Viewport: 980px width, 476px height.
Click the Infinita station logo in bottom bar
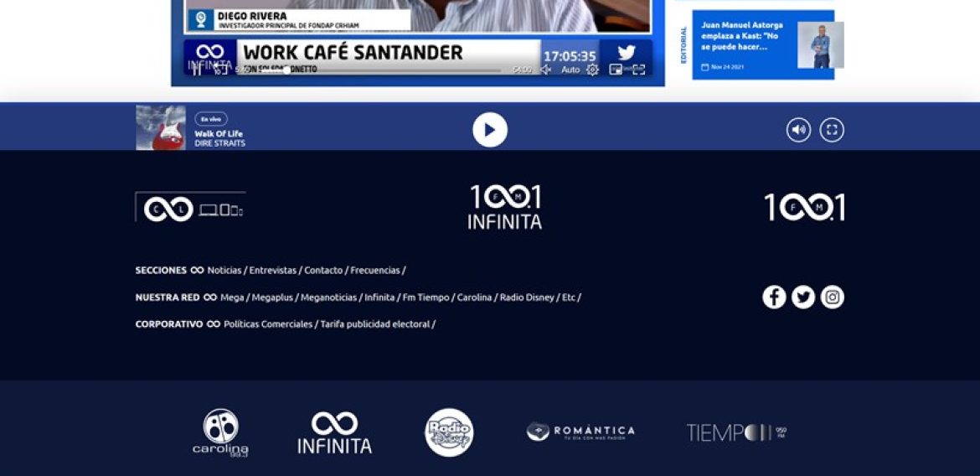[334, 432]
